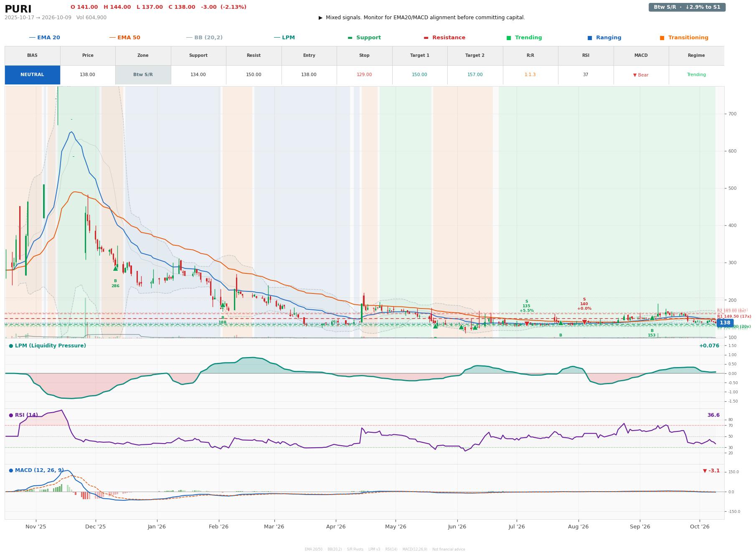Click the MACD Bear indicator cell
The height and width of the screenshot is (556, 756).
tap(641, 75)
